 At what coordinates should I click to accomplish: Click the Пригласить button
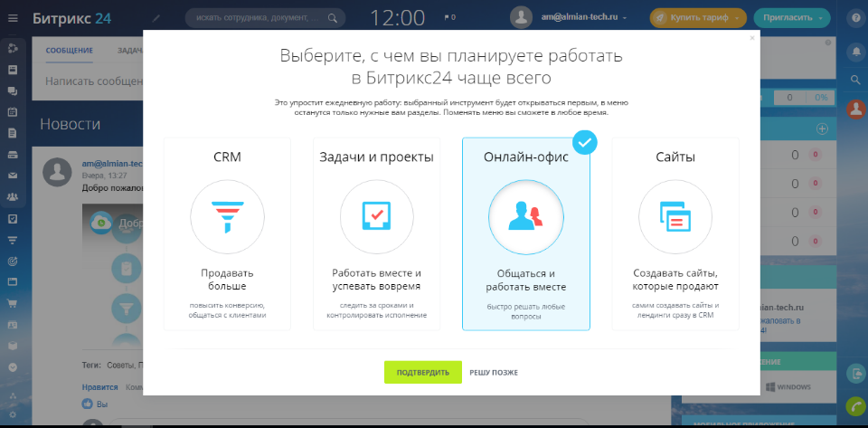[x=792, y=18]
